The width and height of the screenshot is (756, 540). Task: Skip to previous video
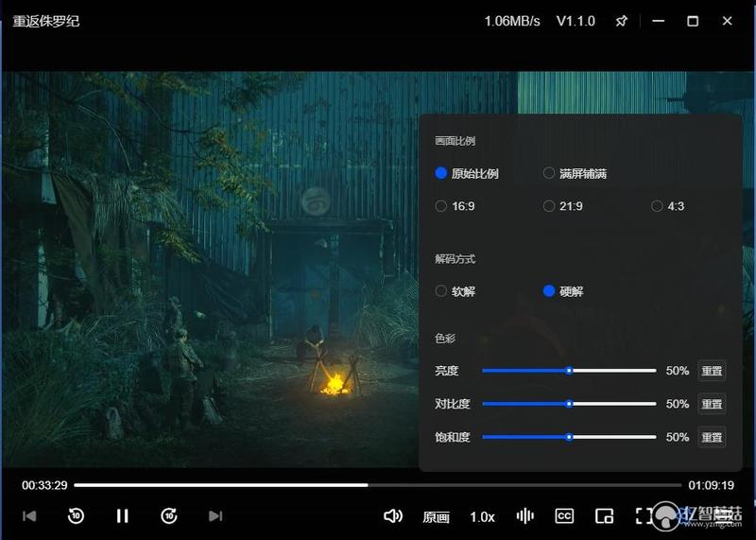(x=29, y=516)
